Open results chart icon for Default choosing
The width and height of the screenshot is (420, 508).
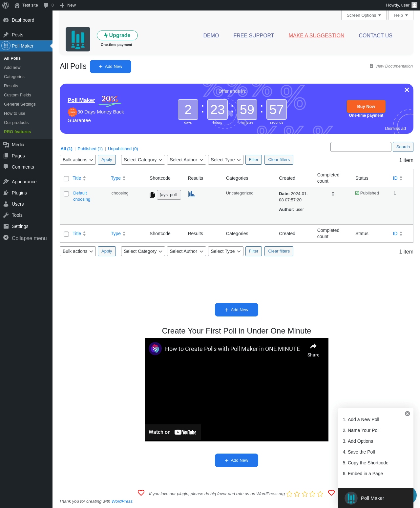pyautogui.click(x=192, y=194)
